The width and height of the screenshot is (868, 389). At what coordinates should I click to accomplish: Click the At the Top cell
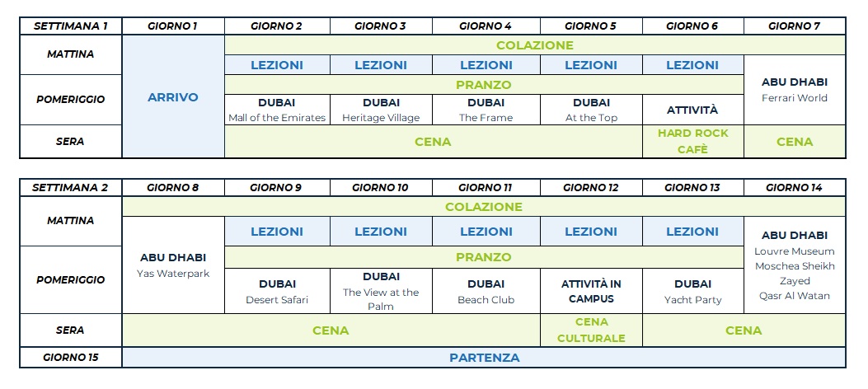tap(591, 110)
